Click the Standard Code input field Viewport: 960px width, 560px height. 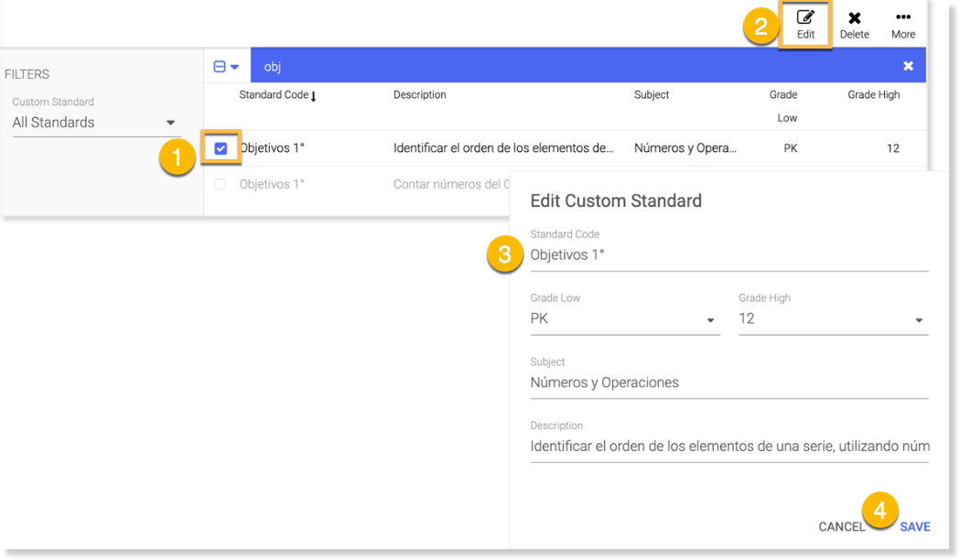coord(728,255)
